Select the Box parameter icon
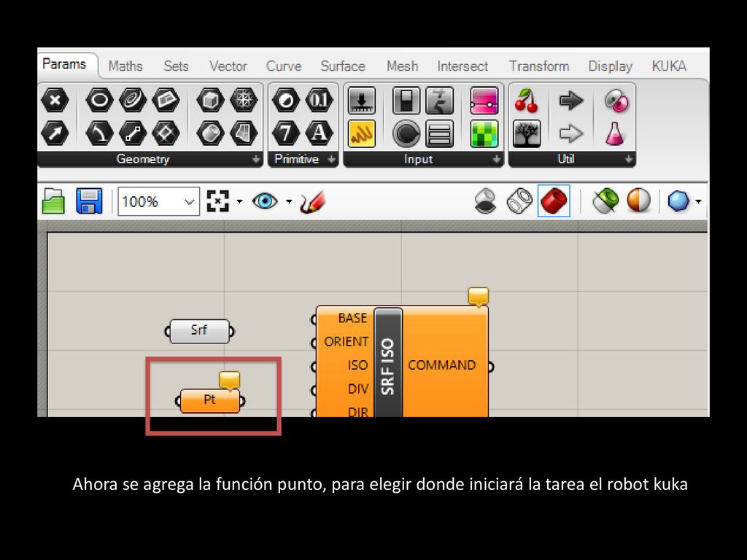This screenshot has height=560, width=747. pos(210,101)
